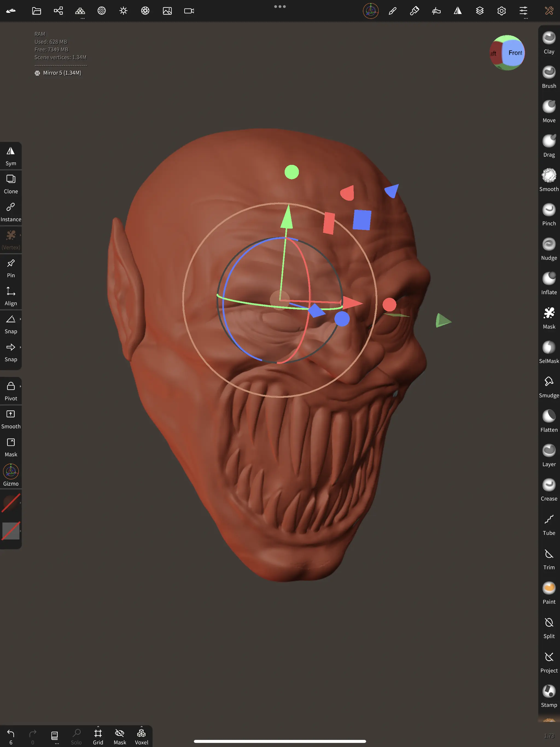560x747 pixels.
Task: Select the Clay sculpting tool
Action: (x=549, y=43)
